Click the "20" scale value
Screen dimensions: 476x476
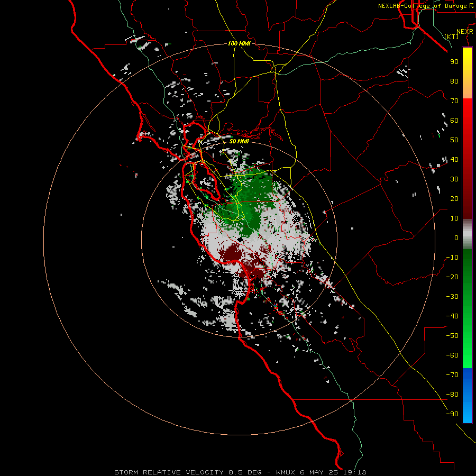454,198
